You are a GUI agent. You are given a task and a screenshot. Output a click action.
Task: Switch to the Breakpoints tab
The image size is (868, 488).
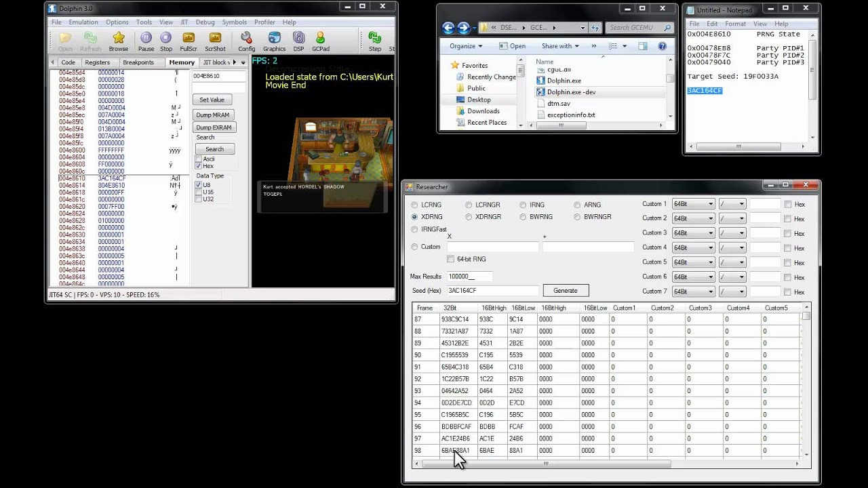click(138, 62)
